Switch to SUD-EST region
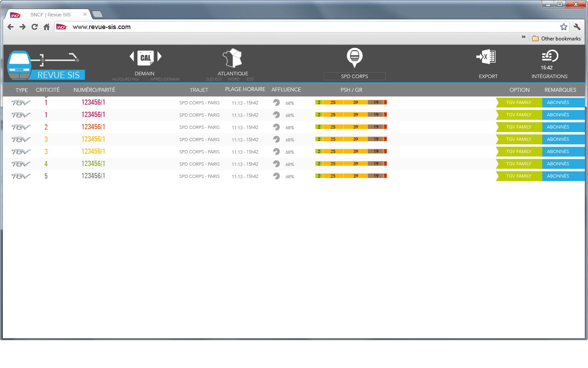 click(x=214, y=79)
